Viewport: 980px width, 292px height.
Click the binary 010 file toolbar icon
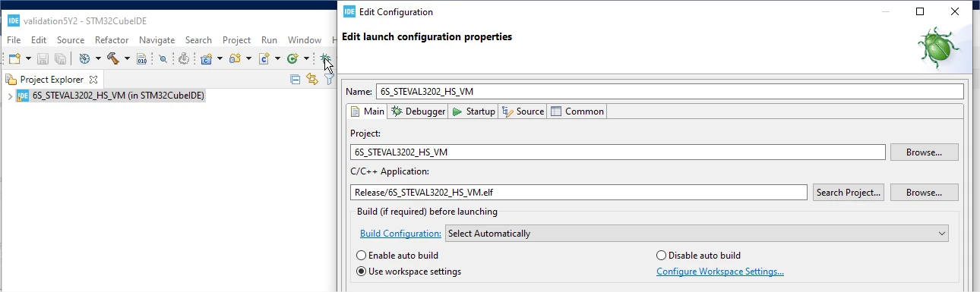[141, 58]
